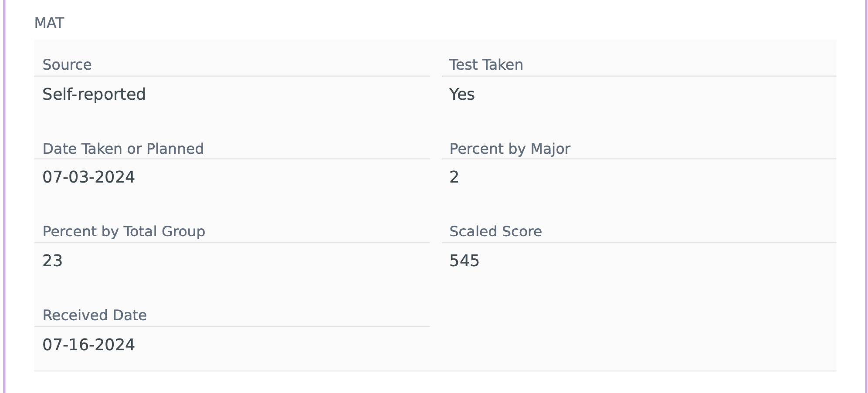Select the Self-reported source value
Image resolution: width=868 pixels, height=393 pixels.
coord(94,94)
